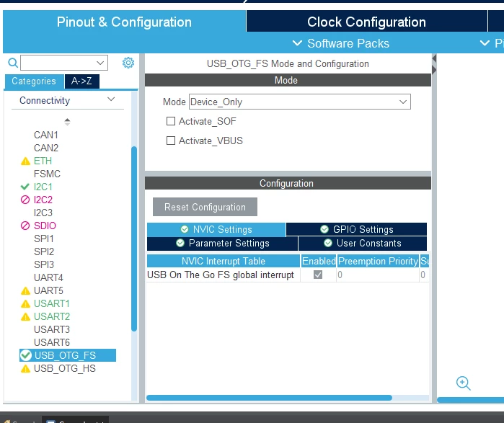Click the I2C1 green checkmark icon
The width and height of the screenshot is (504, 423).
[25, 187]
